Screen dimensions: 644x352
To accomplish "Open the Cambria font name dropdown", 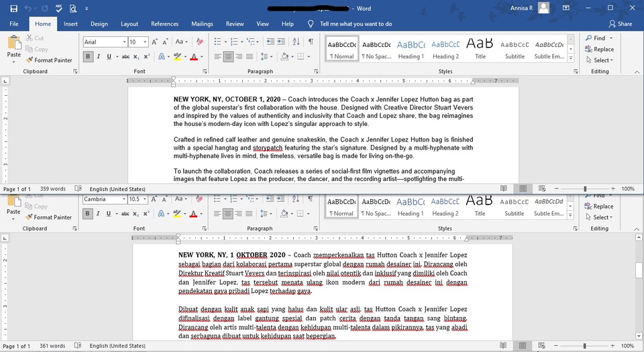I will click(x=123, y=199).
